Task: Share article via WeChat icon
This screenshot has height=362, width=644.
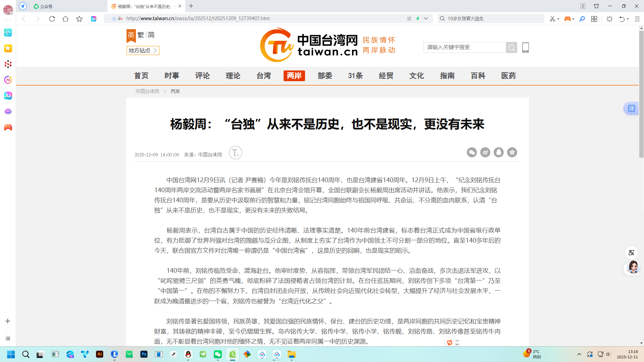Action: 472,152
